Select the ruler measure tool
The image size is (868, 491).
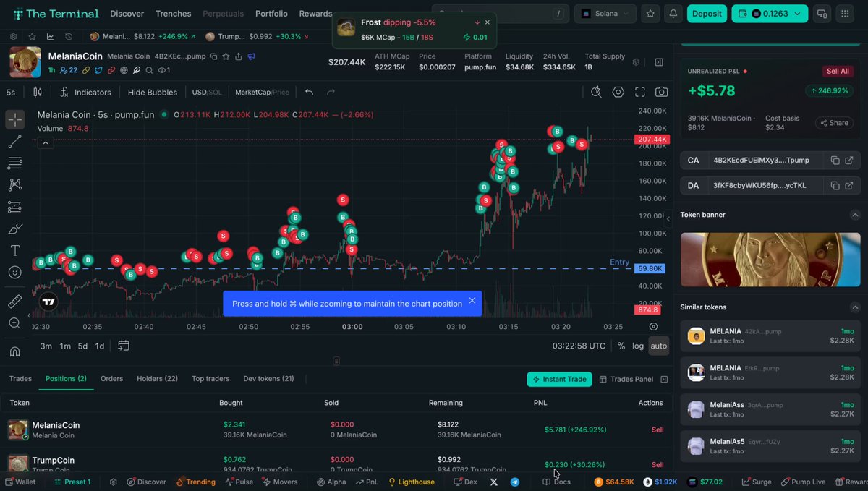point(14,302)
